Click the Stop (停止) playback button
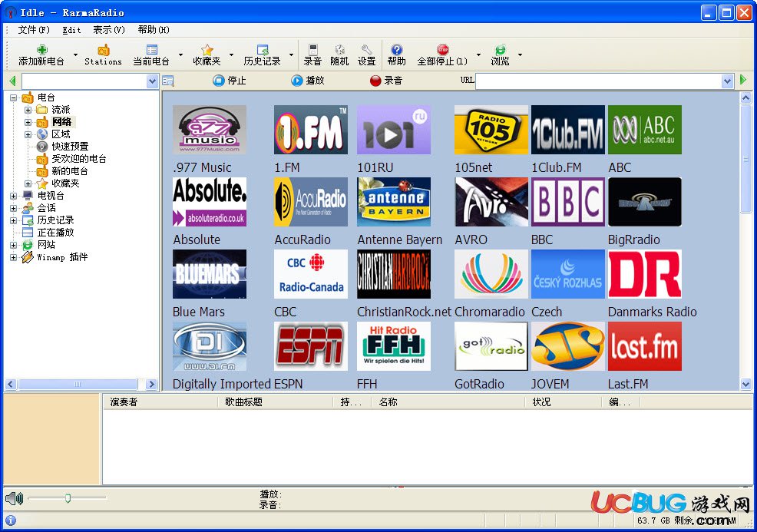The width and height of the screenshot is (757, 532). [230, 81]
